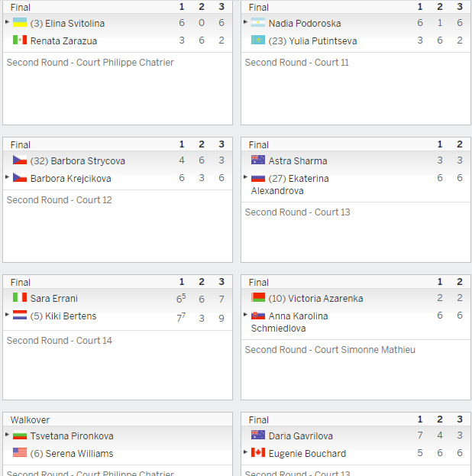Click Second Round - Court 11 label
This screenshot has width=472, height=476.
[297, 63]
